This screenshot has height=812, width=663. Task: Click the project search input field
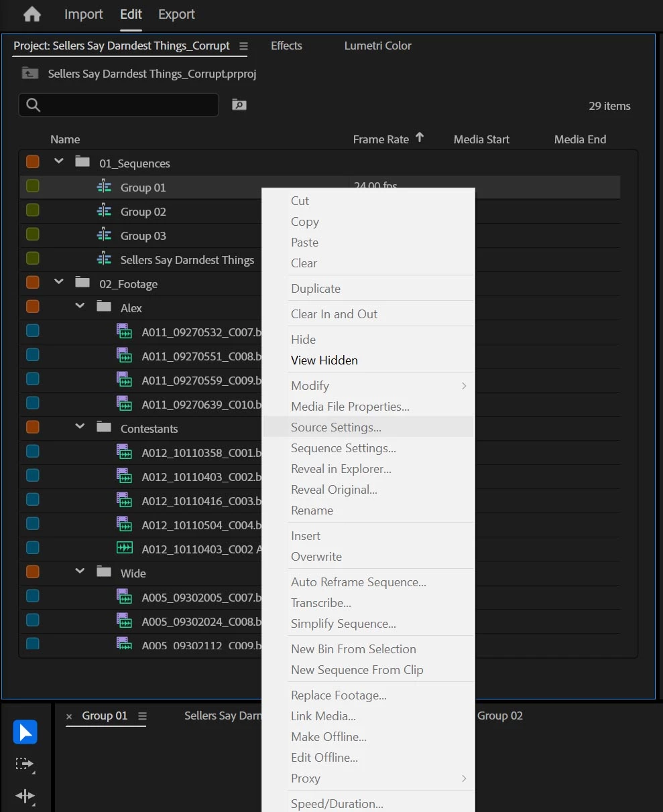(x=119, y=105)
